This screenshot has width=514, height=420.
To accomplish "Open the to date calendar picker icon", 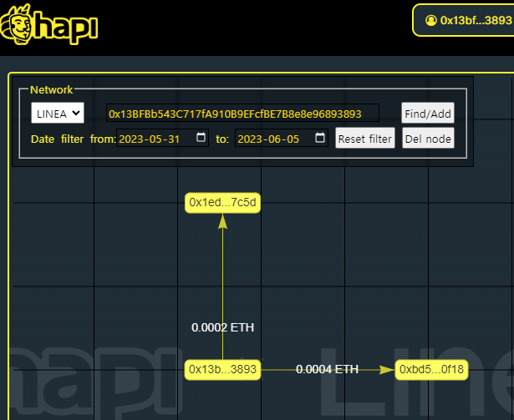I will [320, 138].
